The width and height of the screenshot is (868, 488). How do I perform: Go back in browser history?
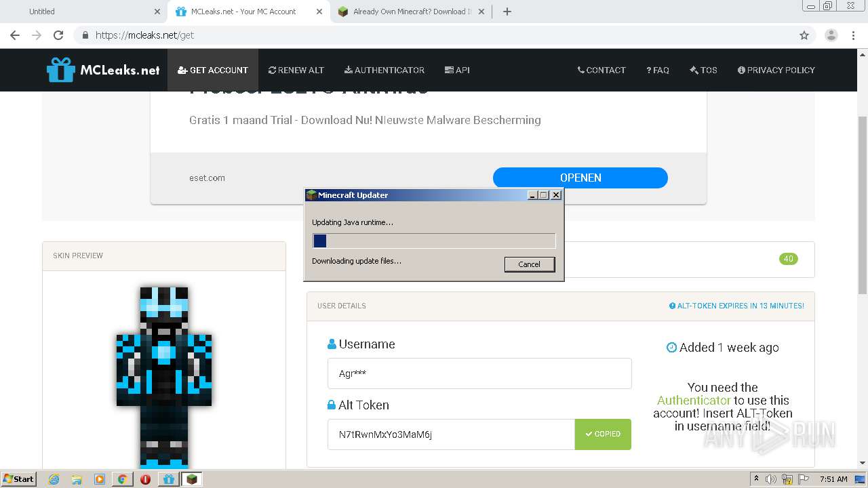tap(15, 35)
